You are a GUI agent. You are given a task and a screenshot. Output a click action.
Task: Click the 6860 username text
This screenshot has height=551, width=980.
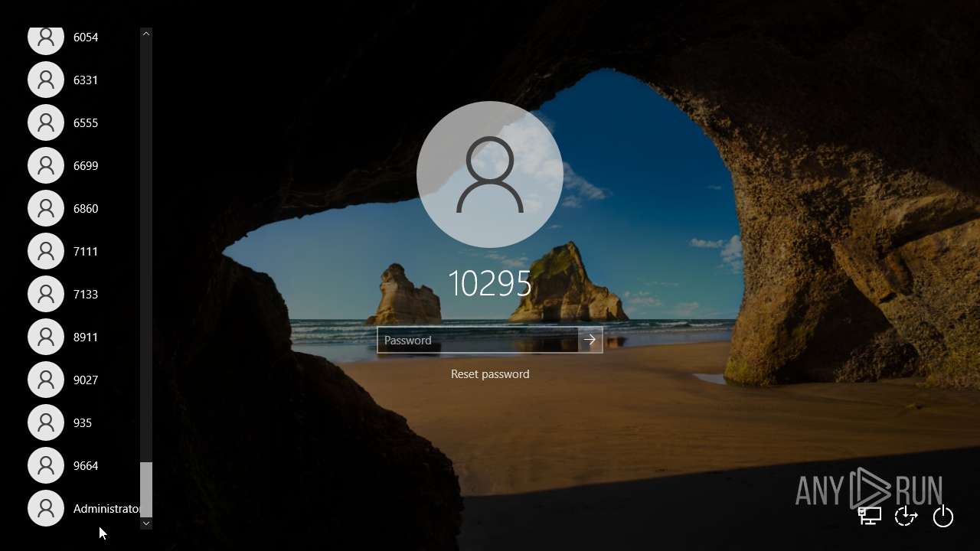[86, 208]
